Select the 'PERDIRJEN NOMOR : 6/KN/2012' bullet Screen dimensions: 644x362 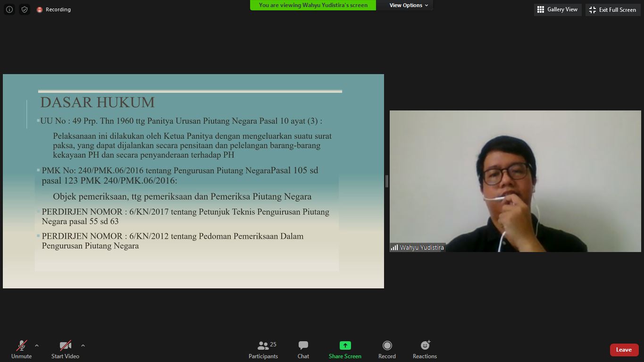(173, 241)
